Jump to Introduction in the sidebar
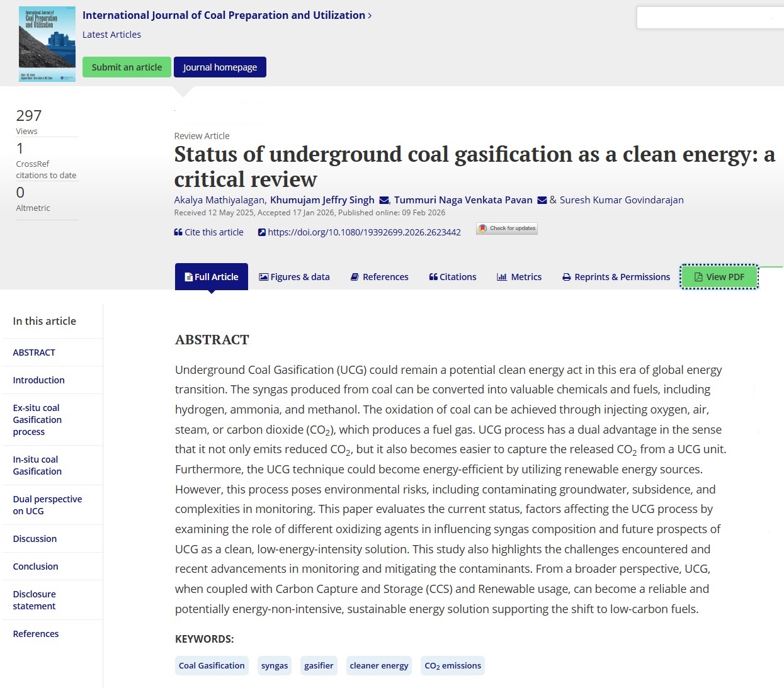784x688 pixels. [x=38, y=380]
